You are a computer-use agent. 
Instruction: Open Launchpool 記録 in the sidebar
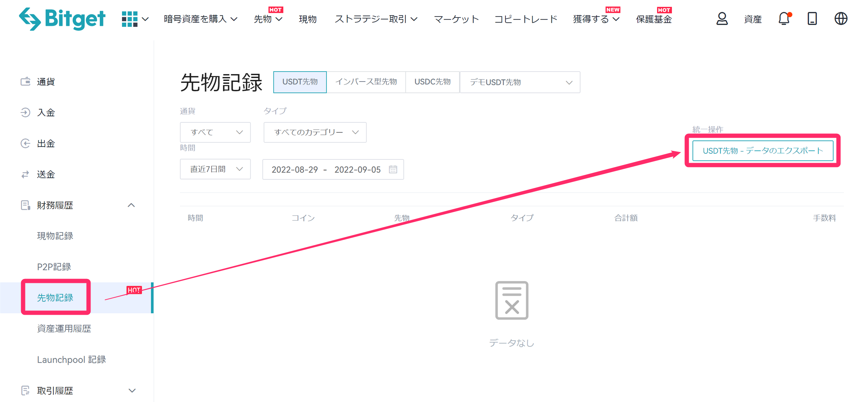[72, 359]
